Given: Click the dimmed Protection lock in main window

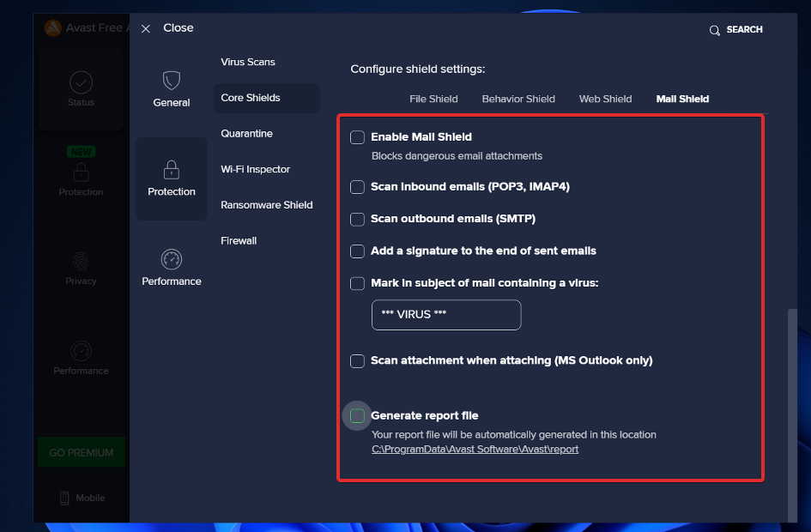Looking at the screenshot, I should coord(82,172).
